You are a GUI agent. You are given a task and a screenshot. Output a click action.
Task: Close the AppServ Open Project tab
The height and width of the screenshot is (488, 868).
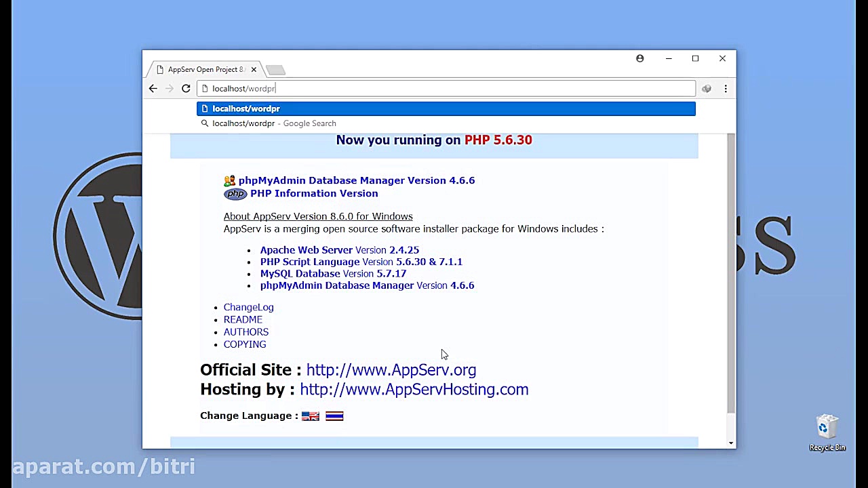(254, 69)
